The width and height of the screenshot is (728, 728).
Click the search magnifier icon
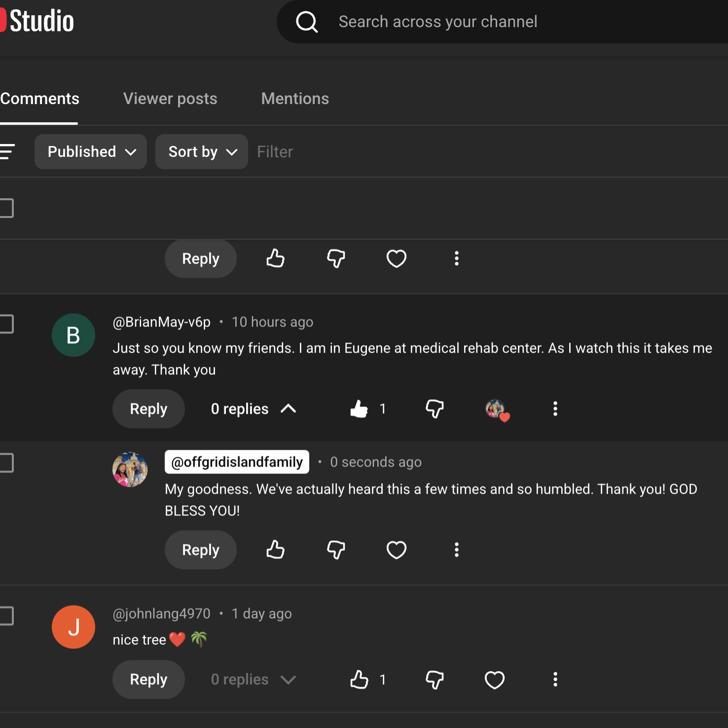pos(306,22)
